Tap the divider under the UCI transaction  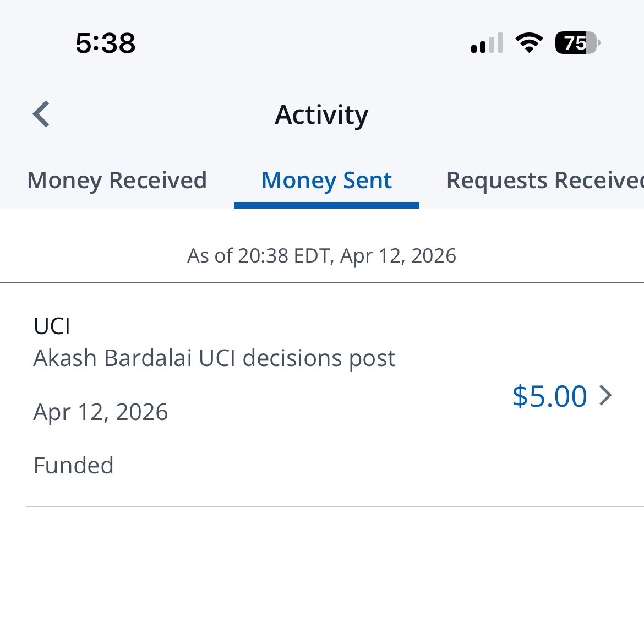point(335,507)
